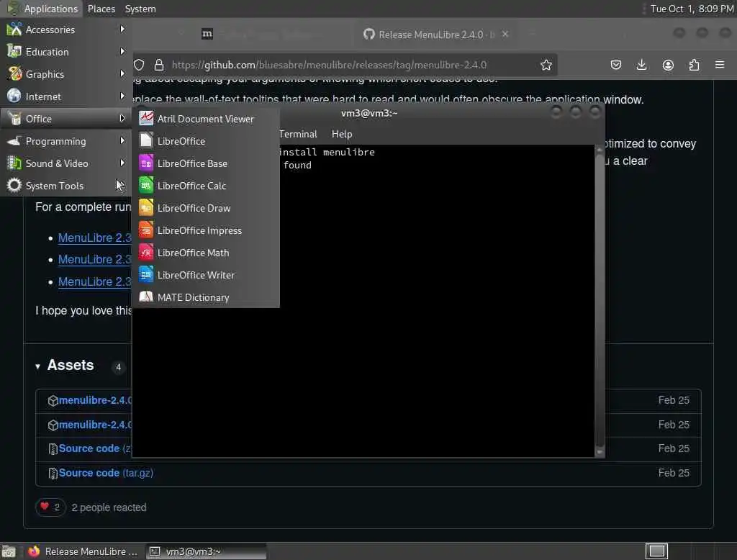Open the Accessories category icon

pyautogui.click(x=14, y=30)
